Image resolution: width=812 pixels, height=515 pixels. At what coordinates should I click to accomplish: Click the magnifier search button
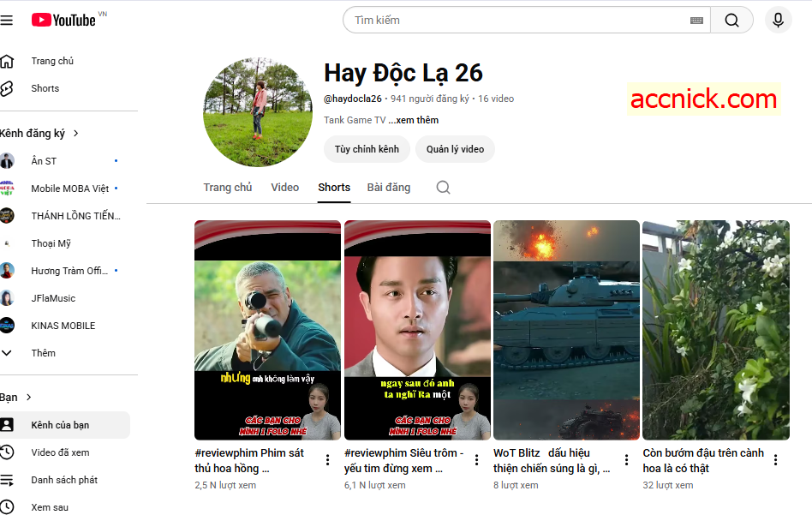tap(731, 21)
